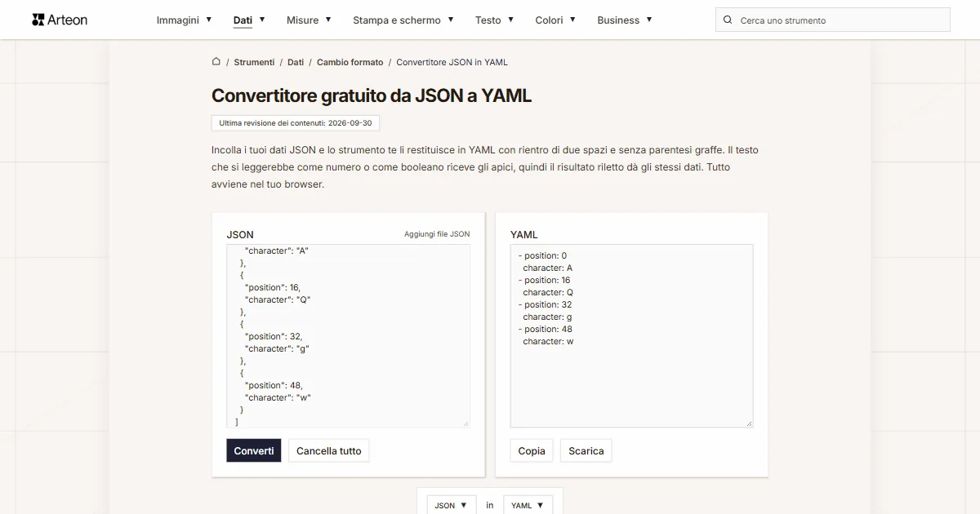Open the Cambio formato breadcrumb link
980x514 pixels.
[350, 62]
